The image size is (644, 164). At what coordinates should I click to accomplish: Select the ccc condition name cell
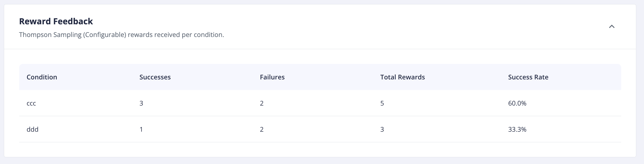(x=31, y=103)
